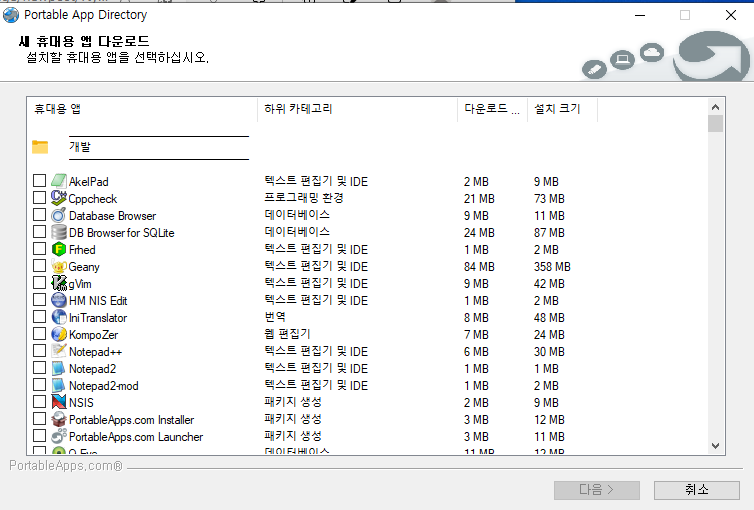Click the 73 MB install size
The image size is (754, 510).
(x=549, y=199)
